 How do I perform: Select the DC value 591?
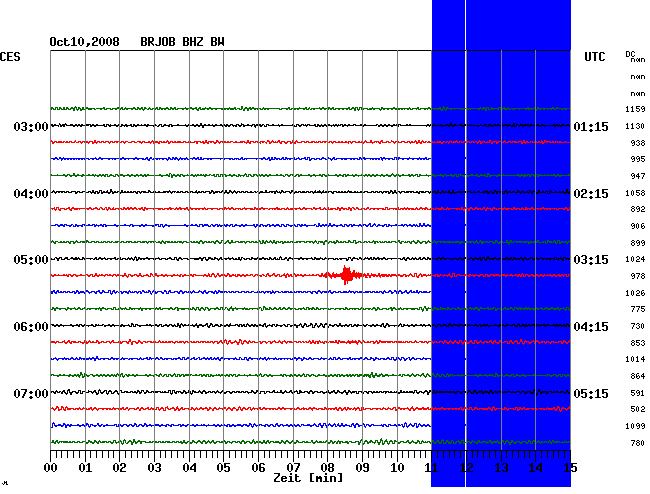[638, 393]
